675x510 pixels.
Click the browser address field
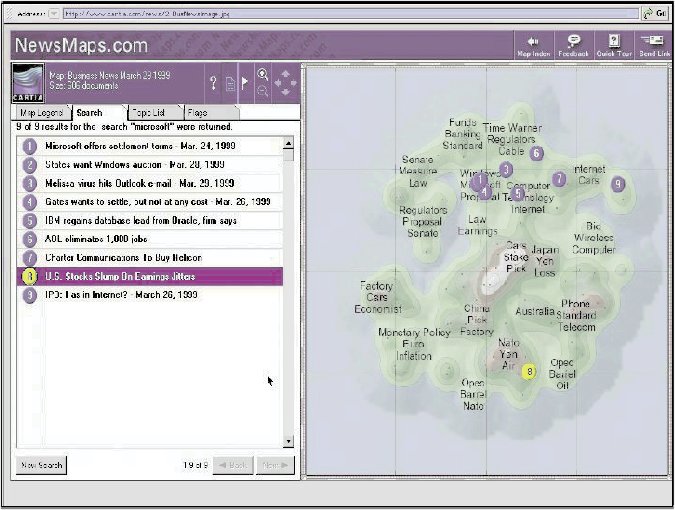tap(350, 14)
